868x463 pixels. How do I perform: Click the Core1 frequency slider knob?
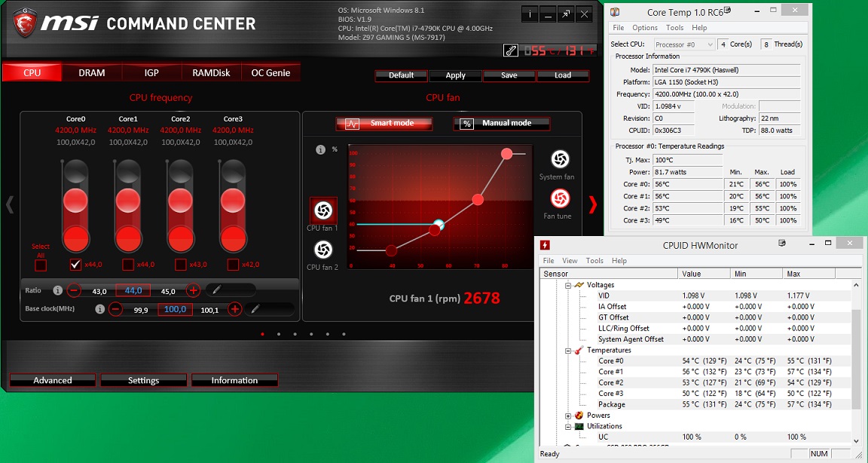(128, 201)
